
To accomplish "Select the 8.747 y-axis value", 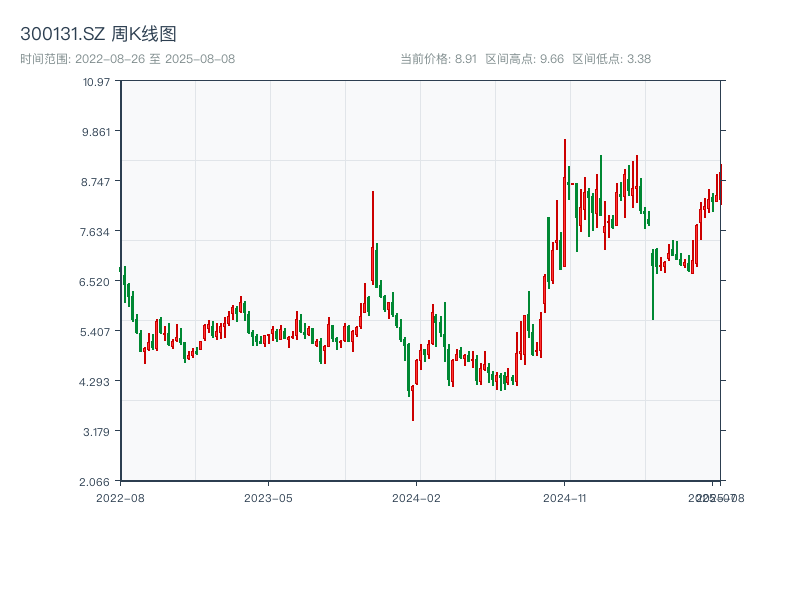I will coord(96,182).
